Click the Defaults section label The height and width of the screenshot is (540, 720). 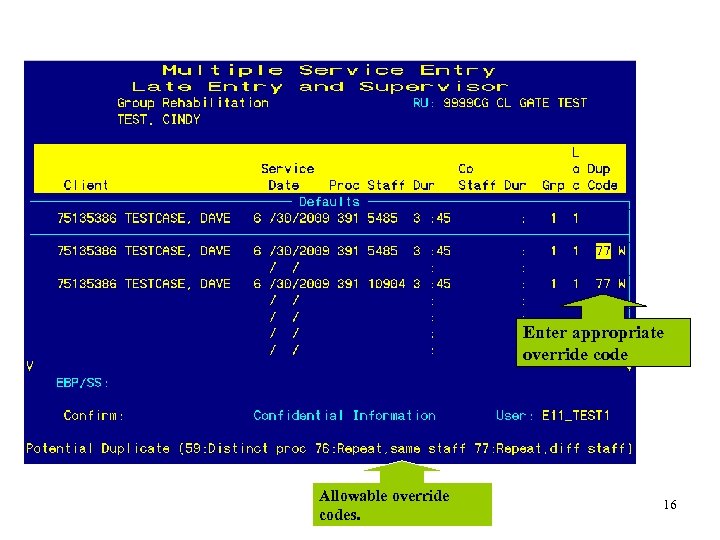(x=329, y=202)
